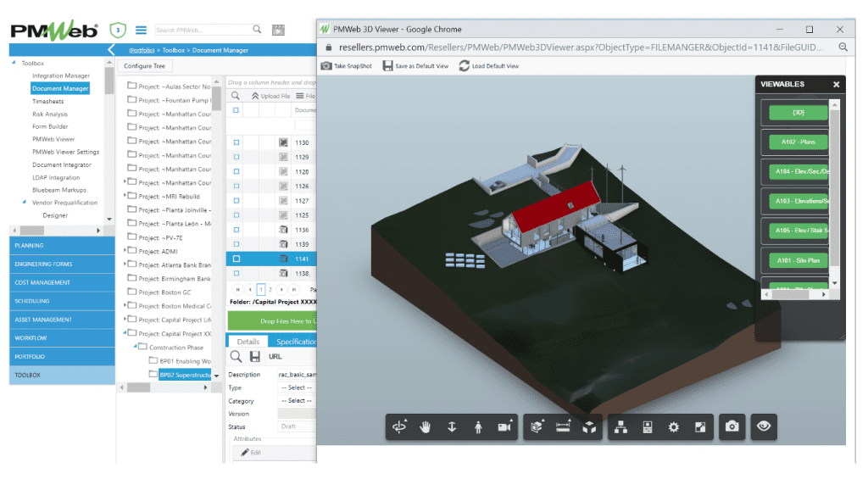Collapse Construction Phase folder arrow
Image resolution: width=868 pixels, height=479 pixels.
(135, 347)
